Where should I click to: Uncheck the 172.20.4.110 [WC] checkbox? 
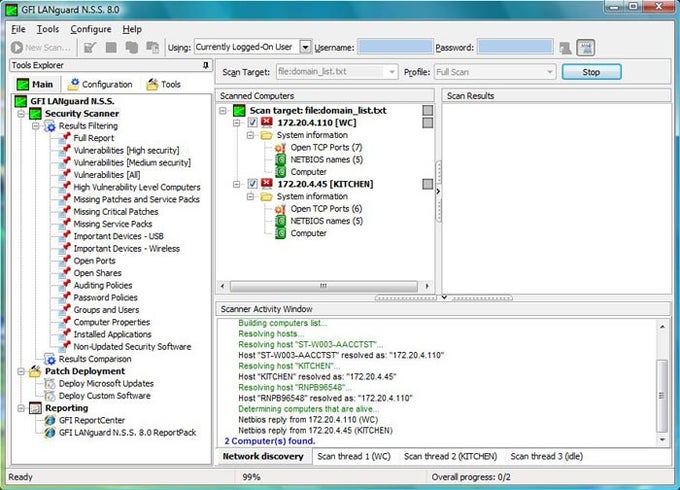point(252,123)
